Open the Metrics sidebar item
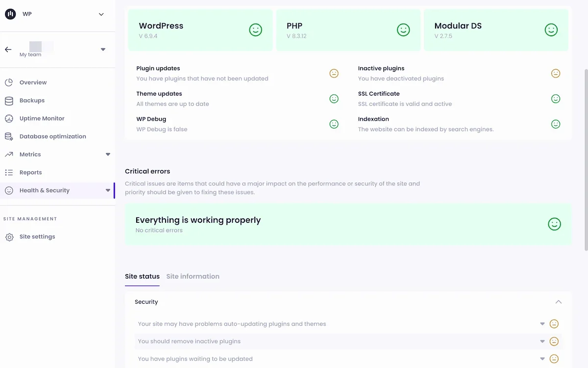 30,155
